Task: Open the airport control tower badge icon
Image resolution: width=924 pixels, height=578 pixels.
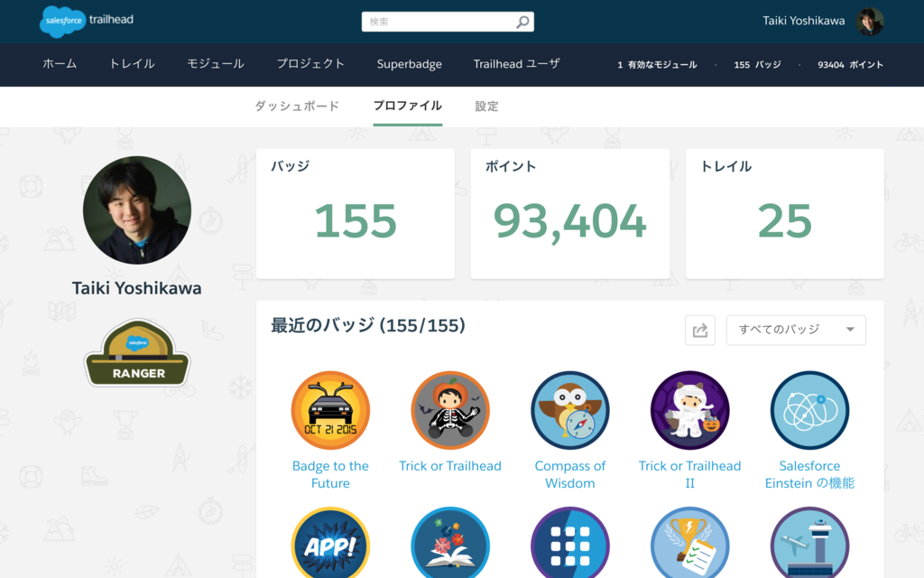Action: click(x=809, y=543)
